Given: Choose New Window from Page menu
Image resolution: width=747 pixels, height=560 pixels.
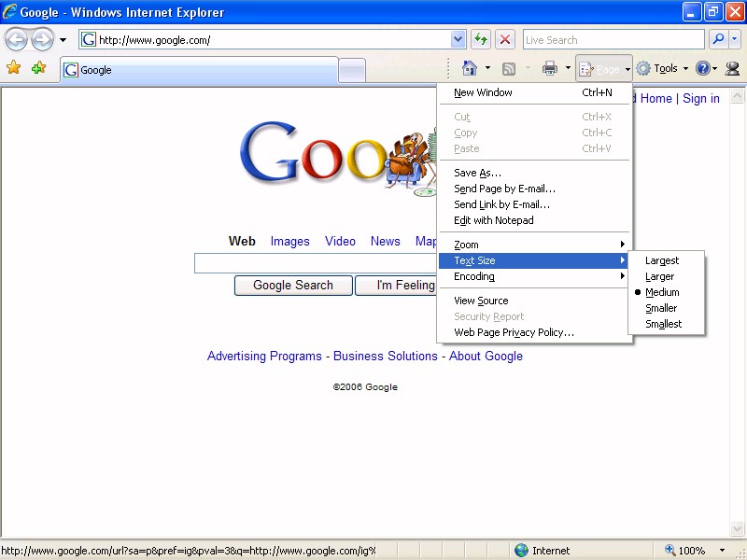Looking at the screenshot, I should (x=534, y=92).
